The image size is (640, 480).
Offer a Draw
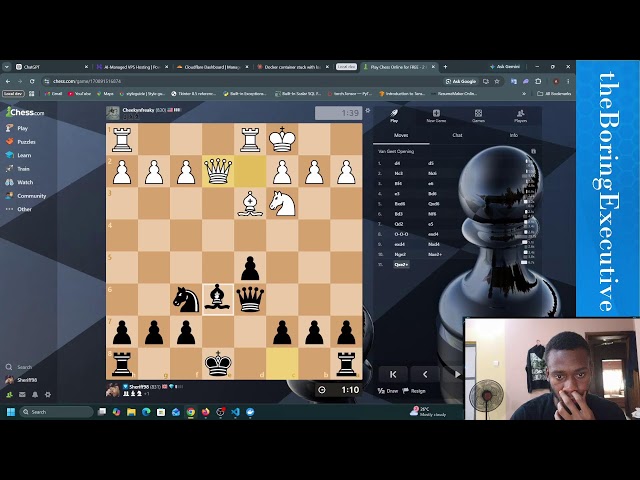point(388,391)
